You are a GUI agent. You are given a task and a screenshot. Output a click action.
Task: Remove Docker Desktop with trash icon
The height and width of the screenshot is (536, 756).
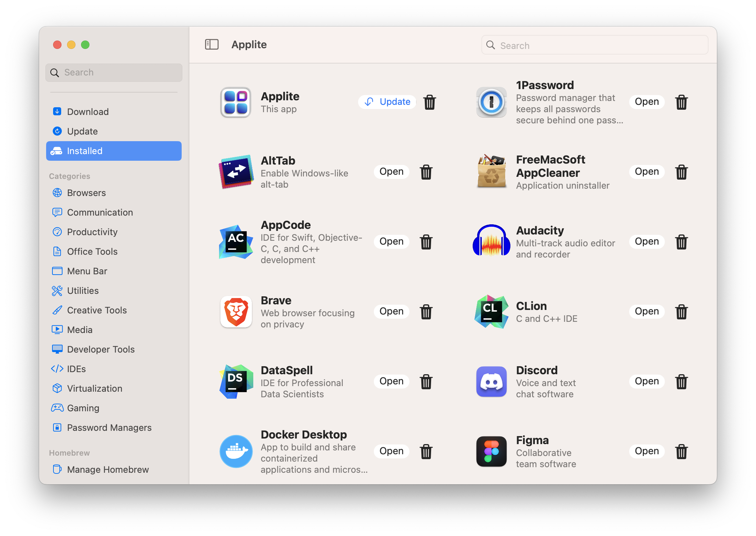coord(426,451)
